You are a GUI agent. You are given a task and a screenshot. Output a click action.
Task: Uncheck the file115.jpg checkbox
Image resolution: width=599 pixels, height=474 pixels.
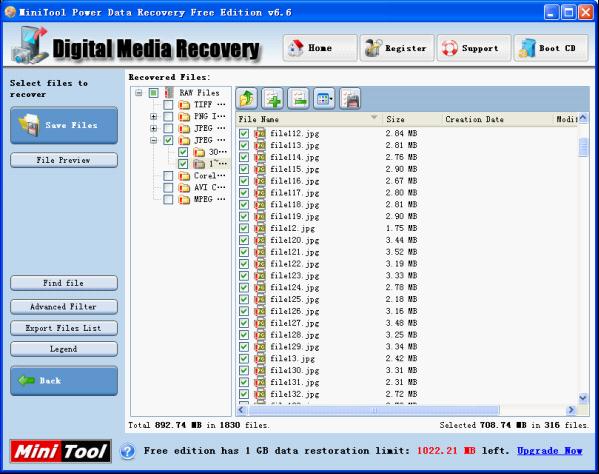click(x=244, y=169)
